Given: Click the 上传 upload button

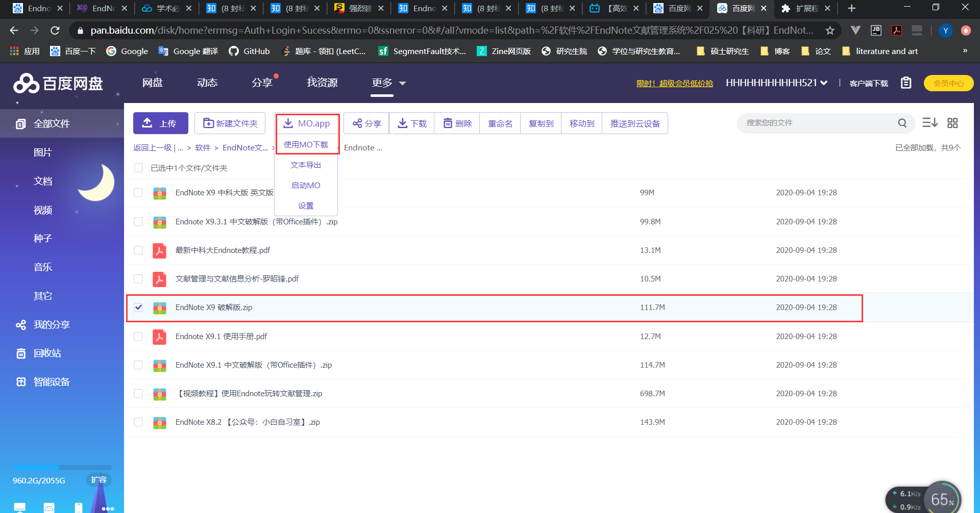Looking at the screenshot, I should point(160,123).
